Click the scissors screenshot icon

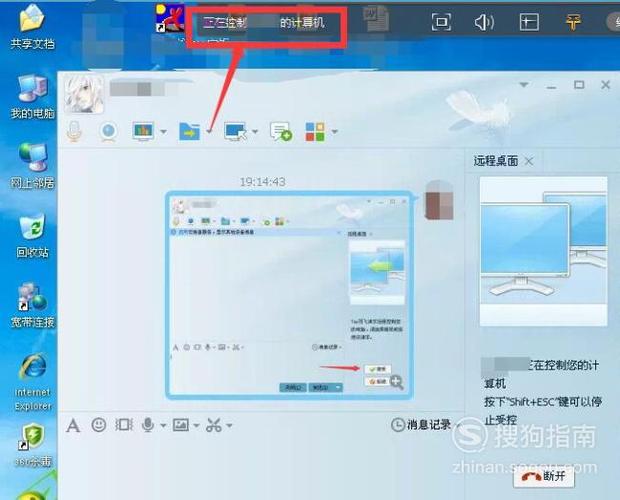click(214, 425)
